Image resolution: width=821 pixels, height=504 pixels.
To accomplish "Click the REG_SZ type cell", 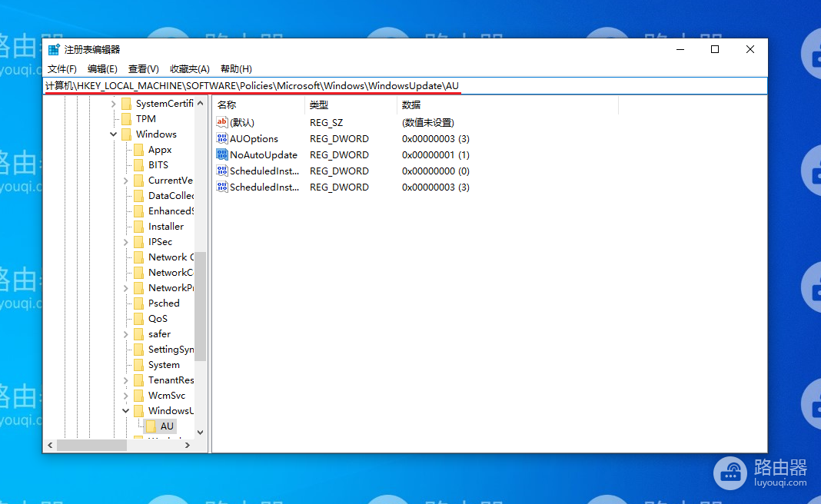I will click(326, 122).
